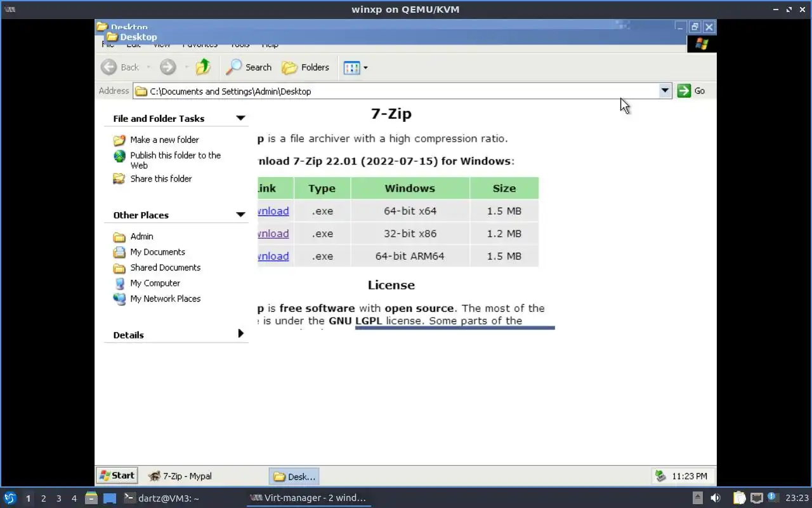This screenshot has height=508, width=812.
Task: Click the Forward arrow toolbar button
Action: point(167,67)
